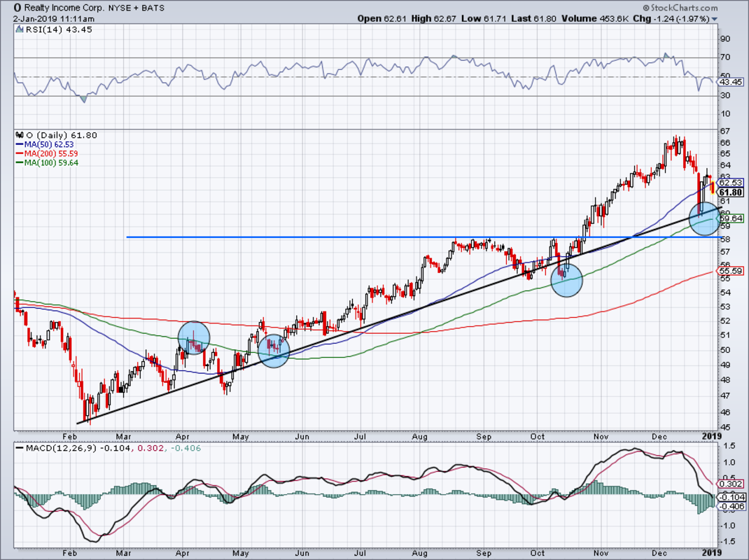Click the 30 oversold level on RSI axis
This screenshot has width=749, height=560.
point(725,96)
